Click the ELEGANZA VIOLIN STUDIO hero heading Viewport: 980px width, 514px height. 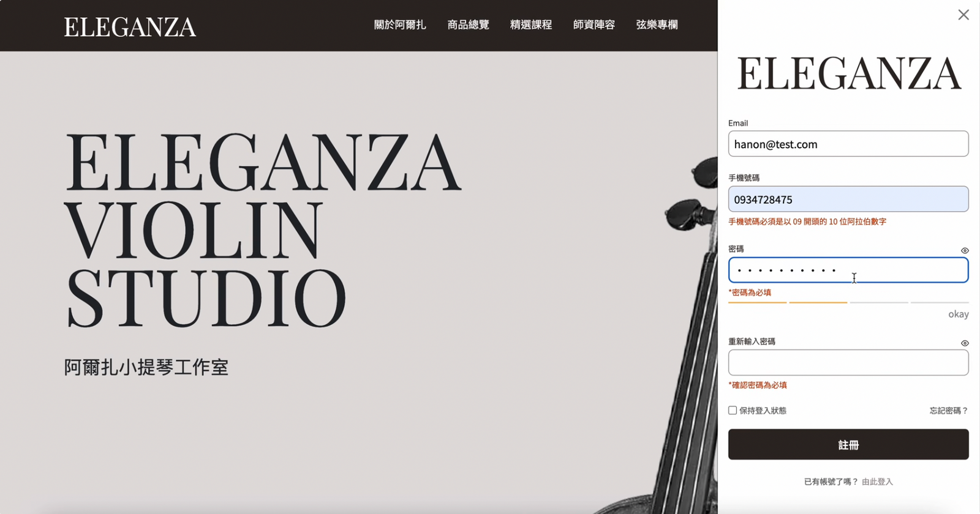point(263,229)
